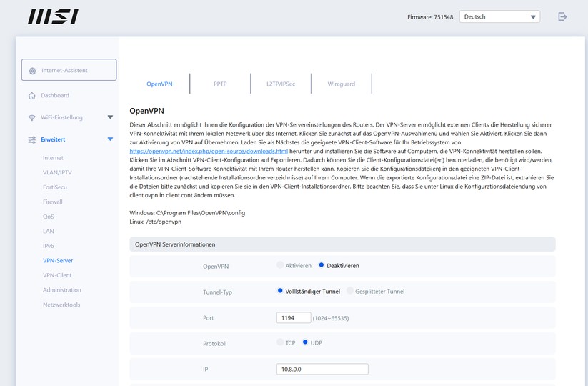This screenshot has width=588, height=386.
Task: Open the Deutsch language dropdown
Action: click(x=499, y=16)
